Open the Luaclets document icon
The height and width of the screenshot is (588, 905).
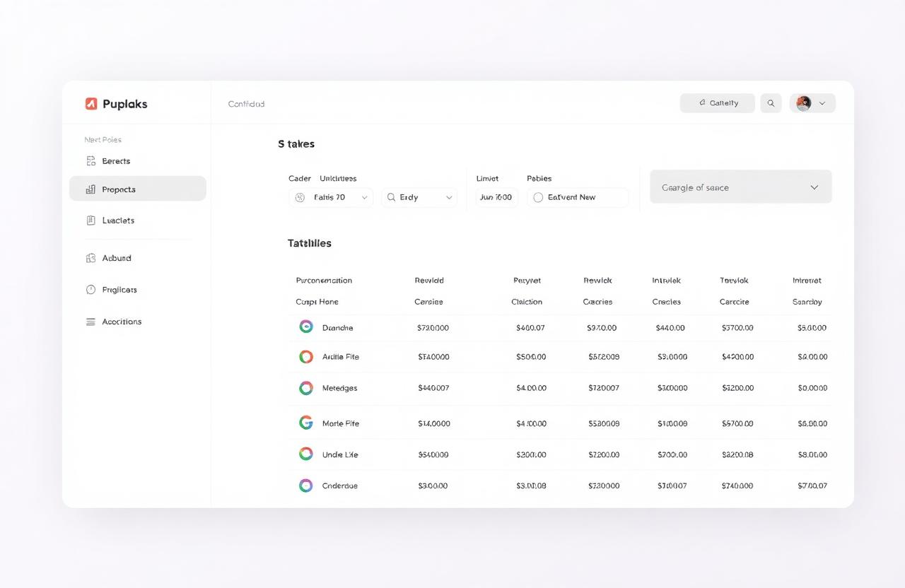[90, 220]
